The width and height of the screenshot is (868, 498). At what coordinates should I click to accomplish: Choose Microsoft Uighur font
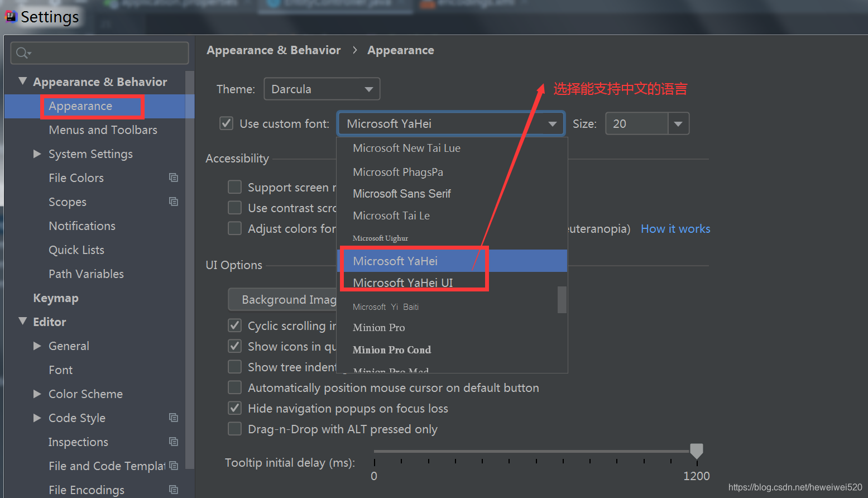pyautogui.click(x=453, y=238)
